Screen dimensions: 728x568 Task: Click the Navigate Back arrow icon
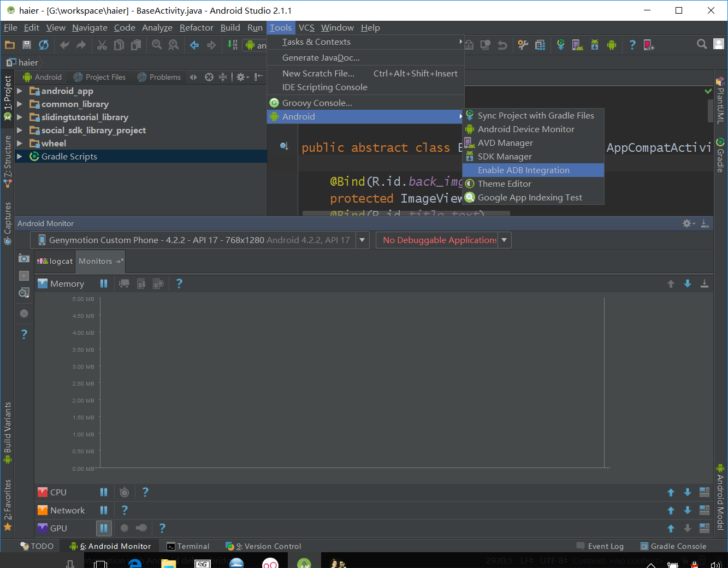(x=194, y=45)
